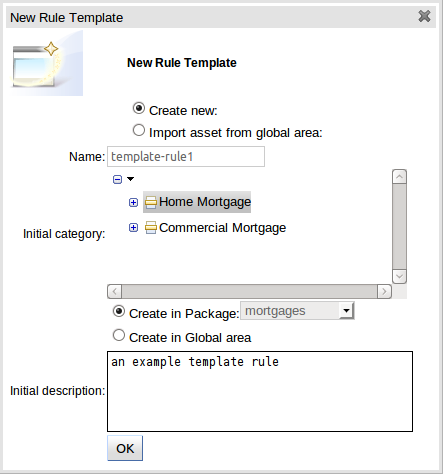
Task: Click the black root arrow in category tree
Action: pos(130,179)
